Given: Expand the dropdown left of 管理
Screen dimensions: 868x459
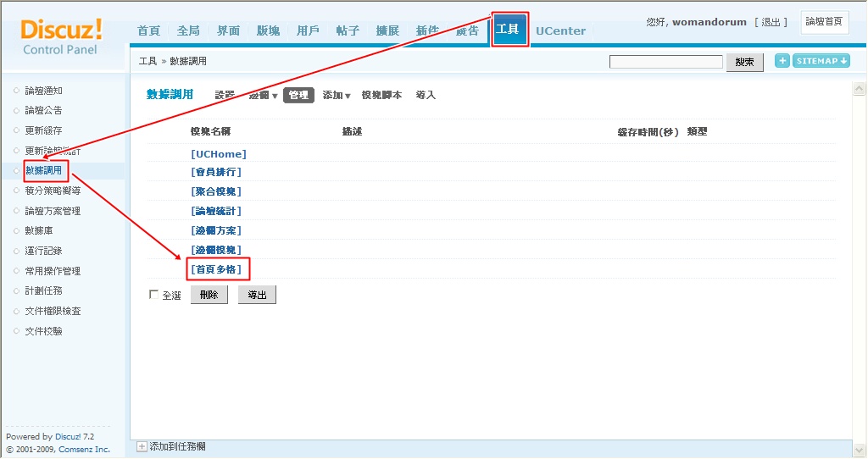Looking at the screenshot, I should (263, 96).
